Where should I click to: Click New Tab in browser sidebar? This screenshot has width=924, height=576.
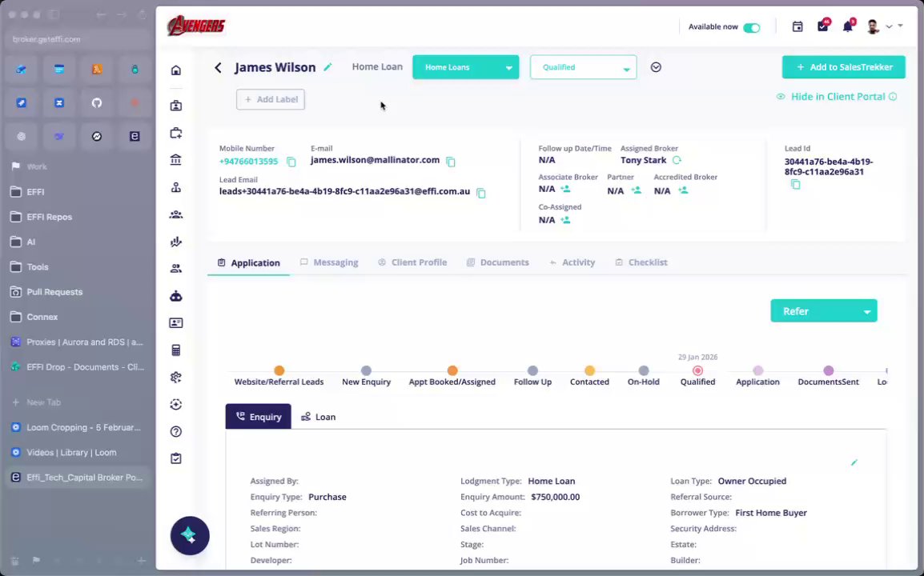click(78, 402)
